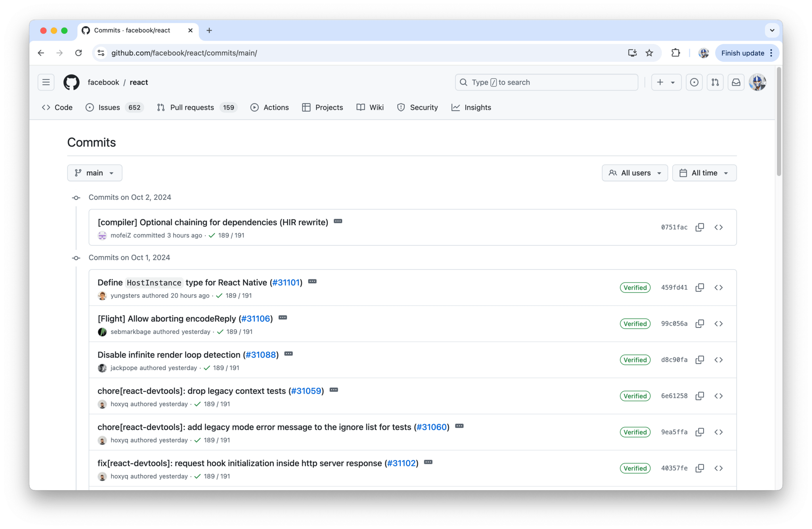Open the All time date filter
Viewport: 812px width, 529px height.
pyautogui.click(x=704, y=173)
